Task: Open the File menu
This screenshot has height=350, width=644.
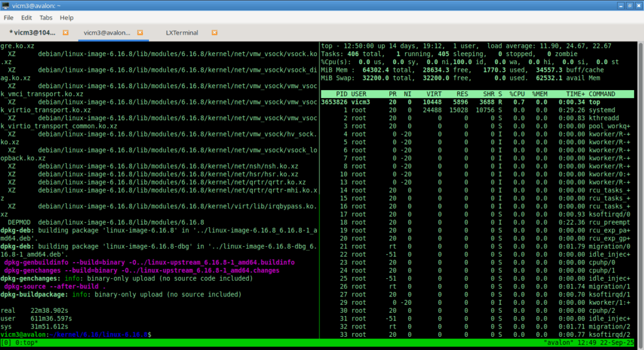Action: (9, 18)
